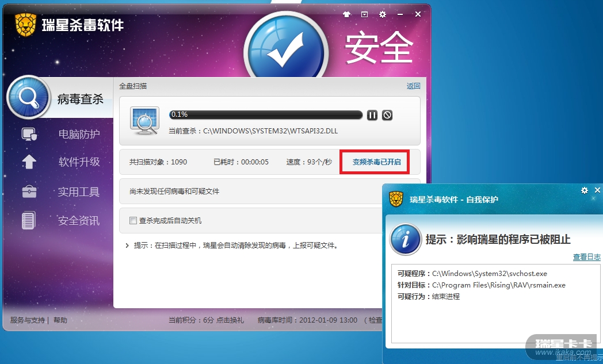Click 当前查杀 file path text
The width and height of the screenshot is (603, 364).
[253, 131]
